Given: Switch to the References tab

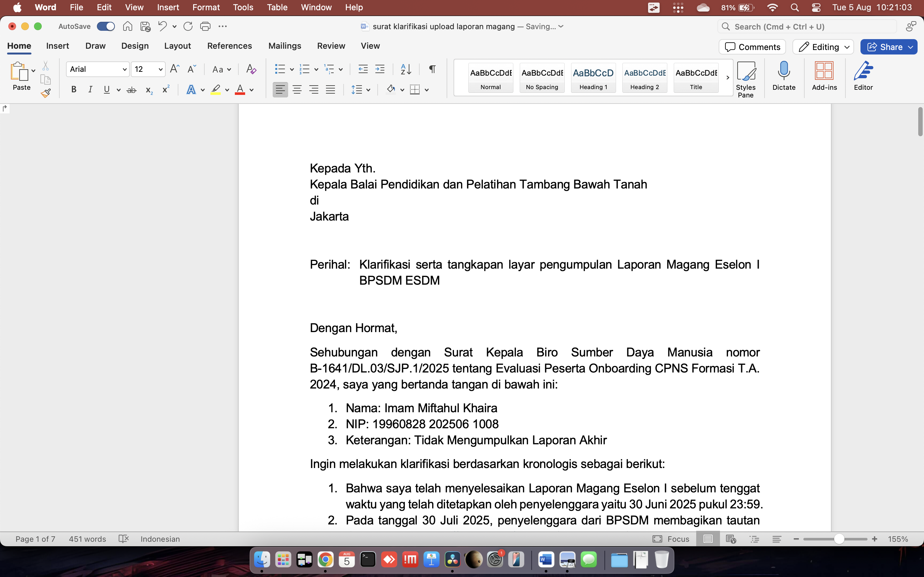Looking at the screenshot, I should 229,46.
